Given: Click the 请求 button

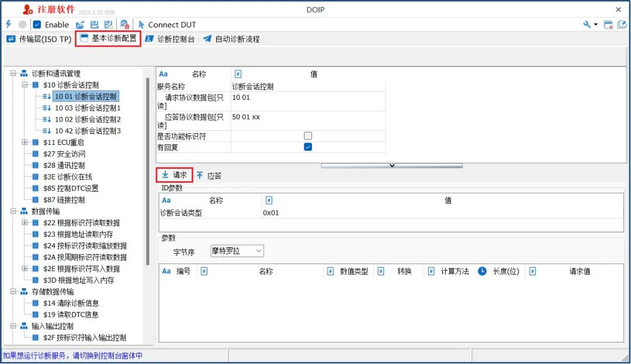Looking at the screenshot, I should click(175, 175).
